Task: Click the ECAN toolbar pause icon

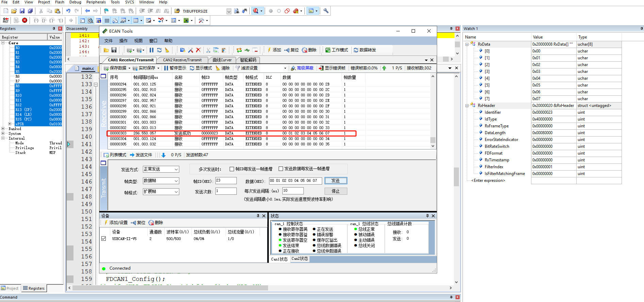Action: 151,50
